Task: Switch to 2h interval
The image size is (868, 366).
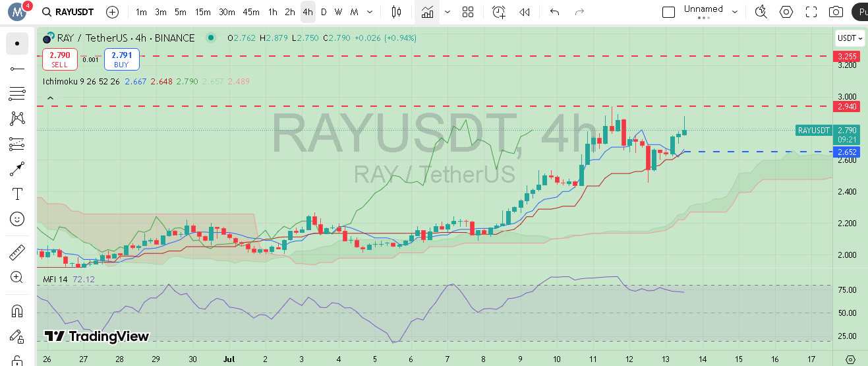Action: point(290,12)
